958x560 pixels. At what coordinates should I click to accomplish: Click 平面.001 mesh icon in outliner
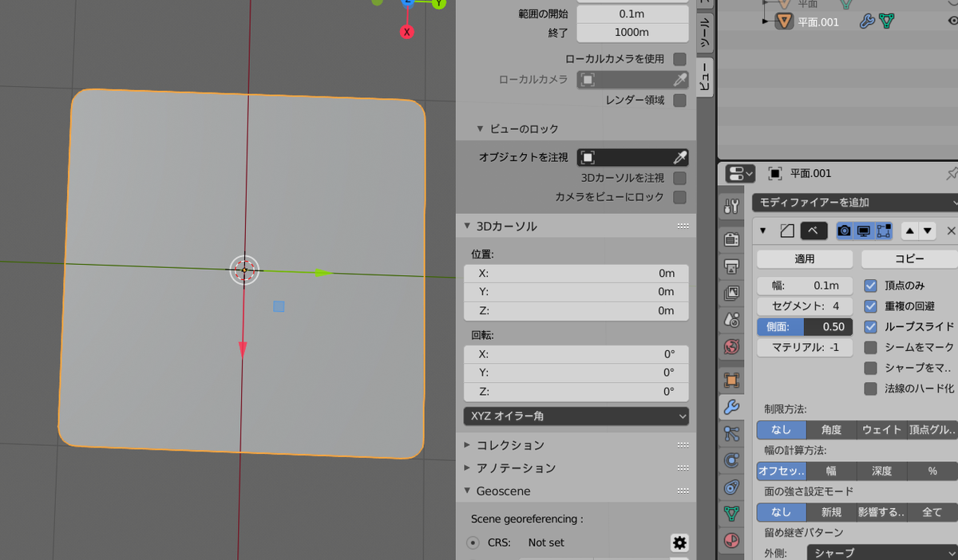tap(785, 22)
